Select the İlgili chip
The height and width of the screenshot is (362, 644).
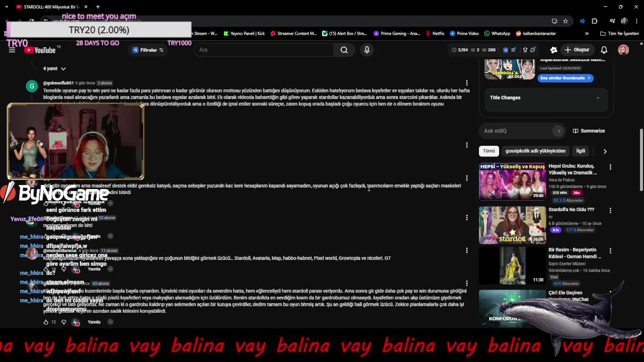(x=581, y=151)
